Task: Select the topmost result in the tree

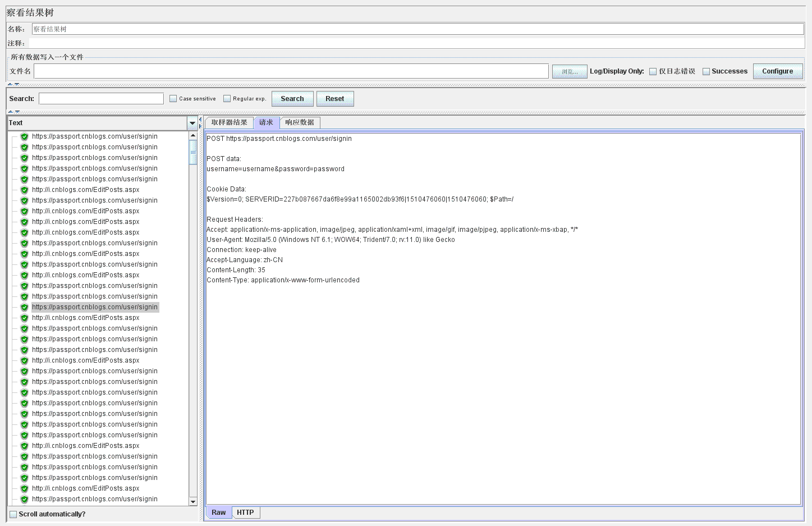Action: (x=95, y=137)
